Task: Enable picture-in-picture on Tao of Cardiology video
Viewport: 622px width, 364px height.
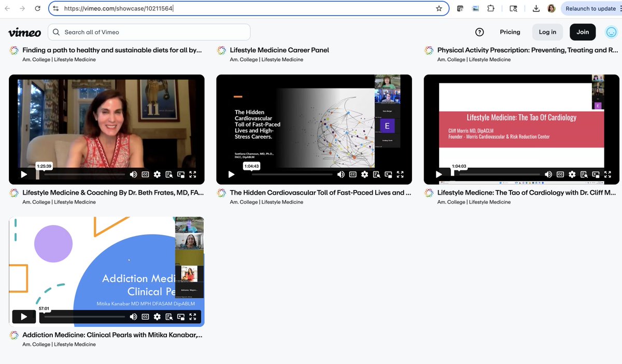Action: pyautogui.click(x=596, y=174)
